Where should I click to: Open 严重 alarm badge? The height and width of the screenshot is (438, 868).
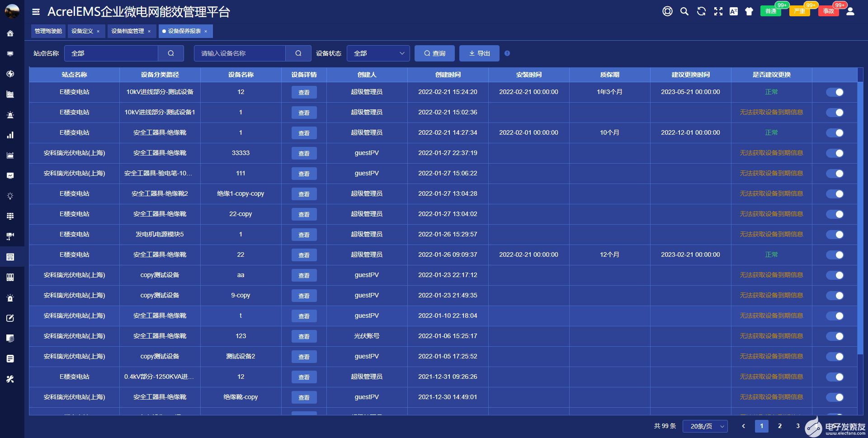click(x=800, y=11)
